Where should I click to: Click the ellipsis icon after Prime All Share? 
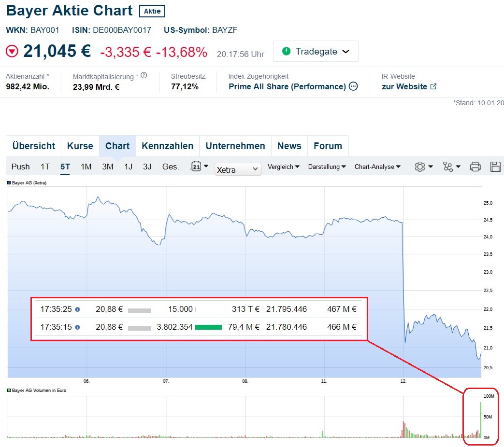click(354, 87)
